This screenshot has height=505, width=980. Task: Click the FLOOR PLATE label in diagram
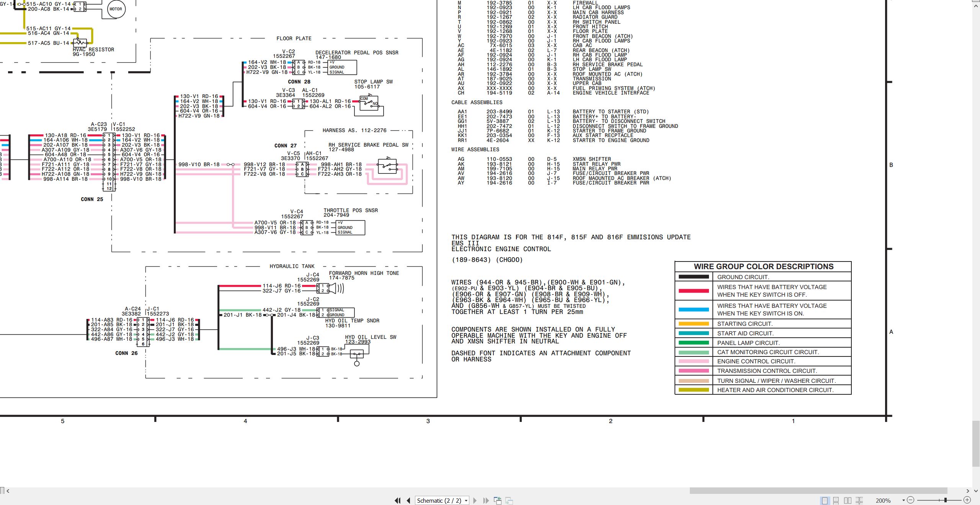click(294, 38)
